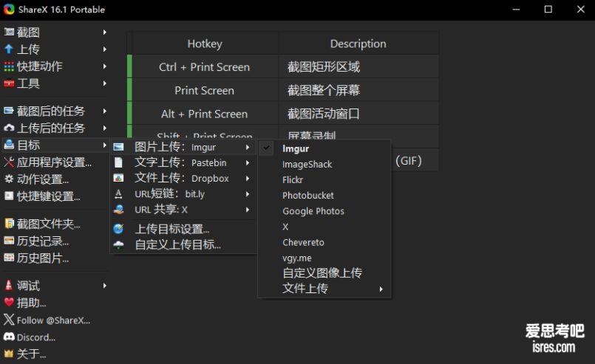The image size is (595, 364).
Task: Click the 捐助 heart icon
Action: click(x=9, y=302)
